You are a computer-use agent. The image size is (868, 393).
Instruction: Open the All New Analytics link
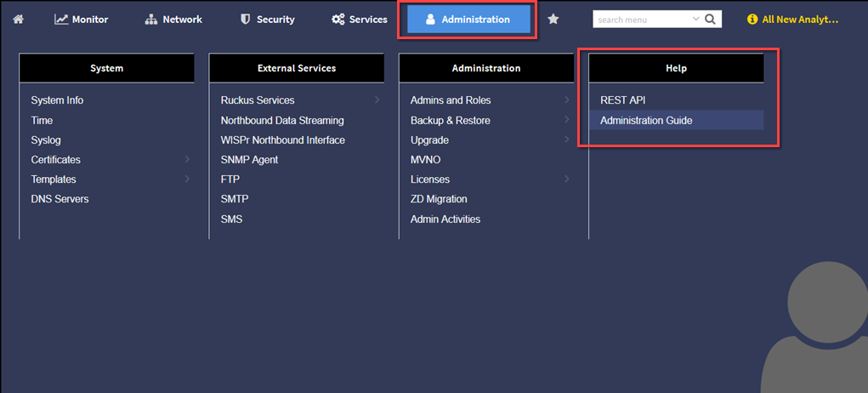800,20
